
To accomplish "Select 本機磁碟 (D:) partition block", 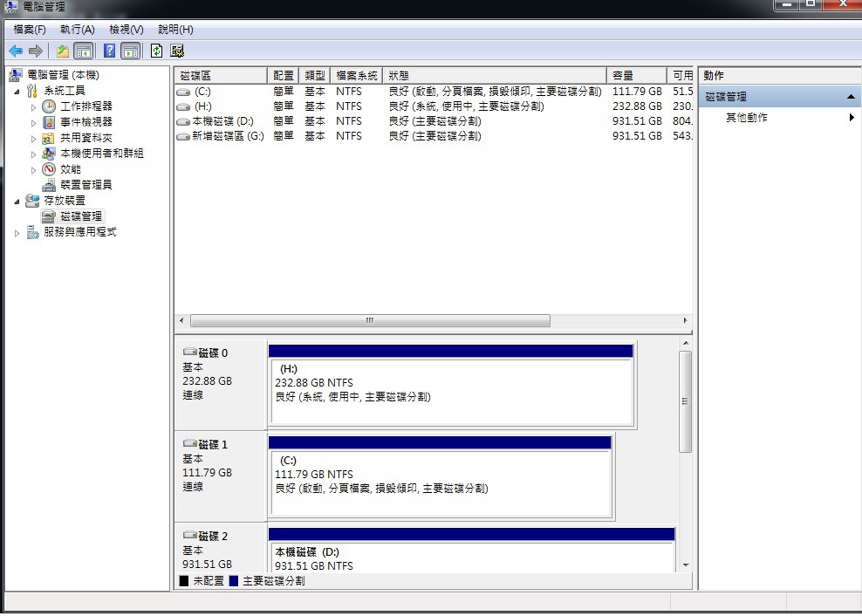I will point(472,551).
